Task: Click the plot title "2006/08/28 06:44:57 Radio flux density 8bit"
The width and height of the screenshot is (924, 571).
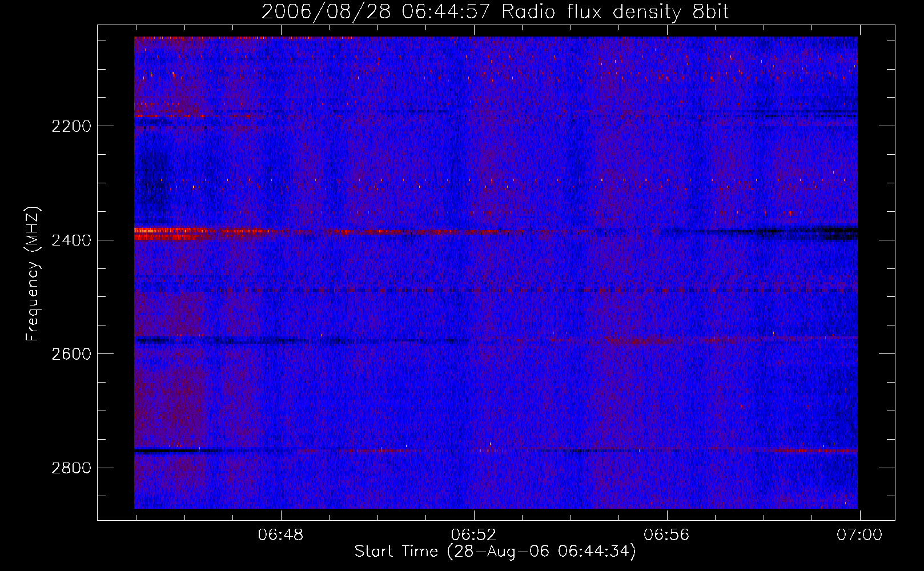Action: (495, 11)
